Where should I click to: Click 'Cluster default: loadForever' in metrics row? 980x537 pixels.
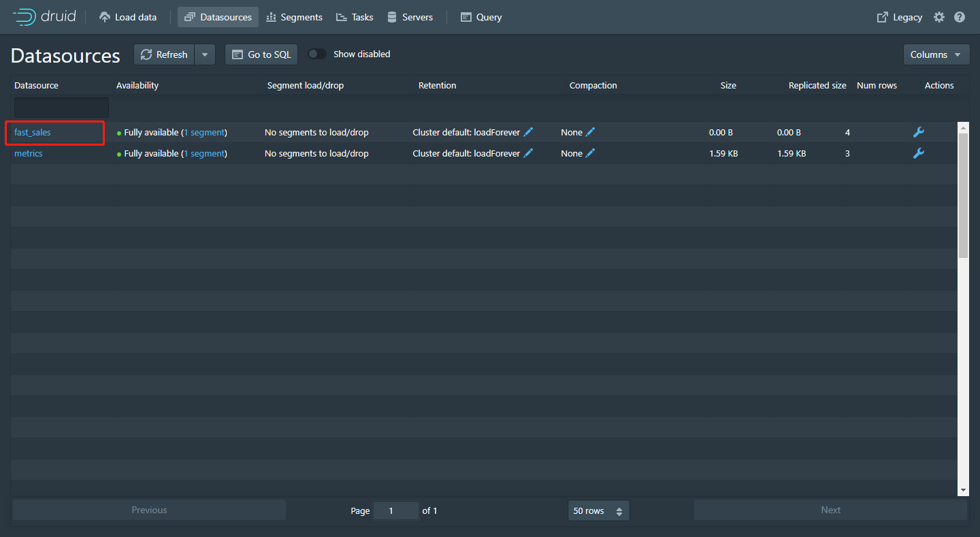tap(466, 153)
